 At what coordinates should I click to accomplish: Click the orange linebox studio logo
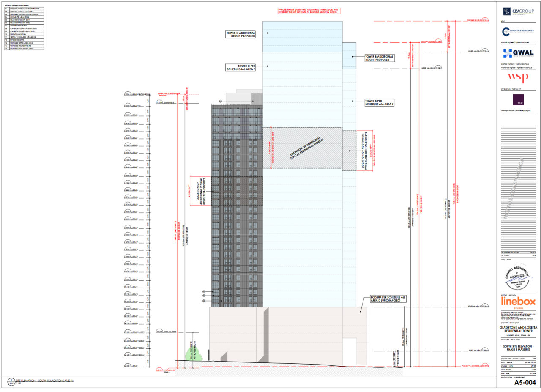[518, 302]
